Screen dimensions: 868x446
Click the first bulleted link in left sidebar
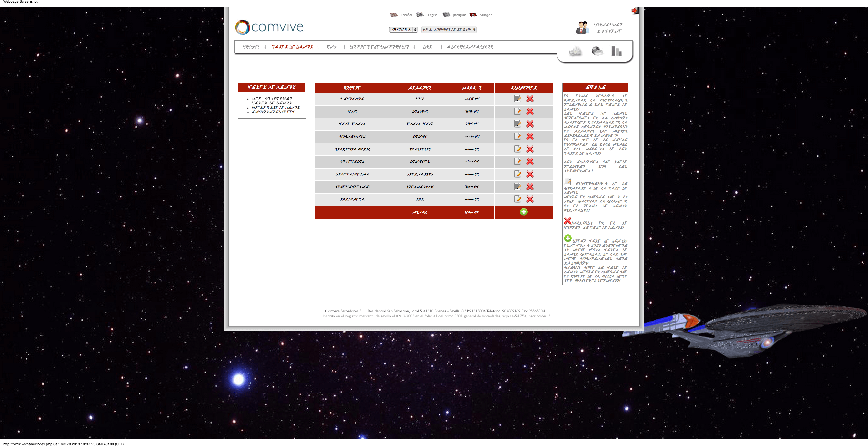(272, 101)
